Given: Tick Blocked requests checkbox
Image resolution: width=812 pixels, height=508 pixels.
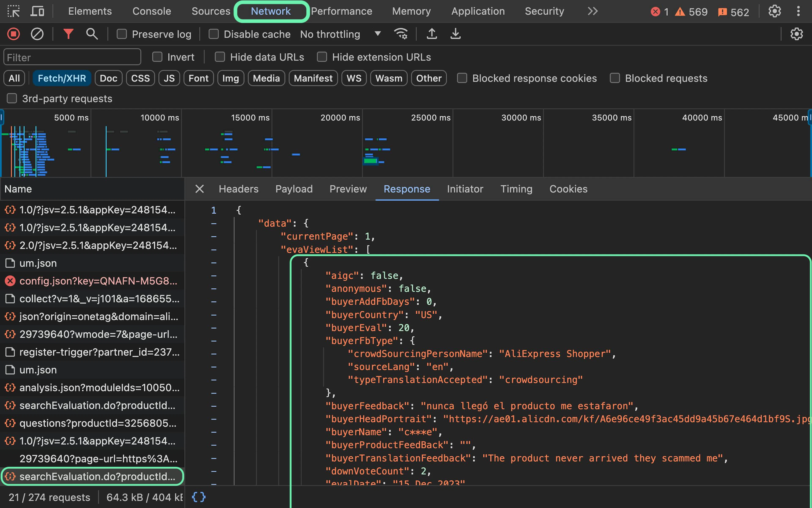Looking at the screenshot, I should click(x=615, y=78).
